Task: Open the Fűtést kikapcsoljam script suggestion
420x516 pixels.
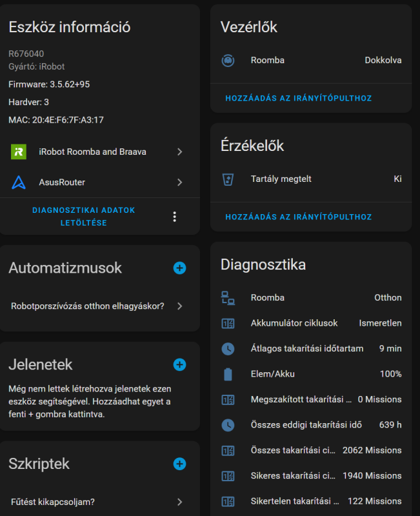Action: point(98,501)
